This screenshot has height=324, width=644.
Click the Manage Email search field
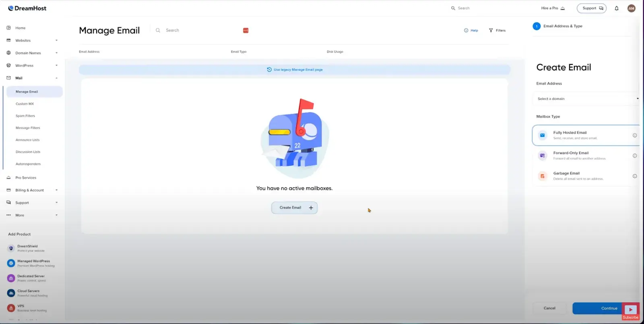201,30
